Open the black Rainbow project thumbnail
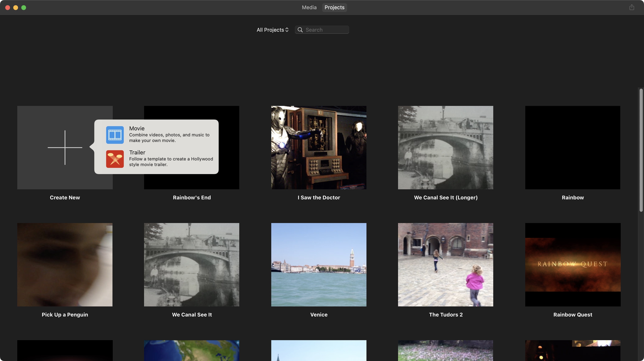 (x=573, y=147)
